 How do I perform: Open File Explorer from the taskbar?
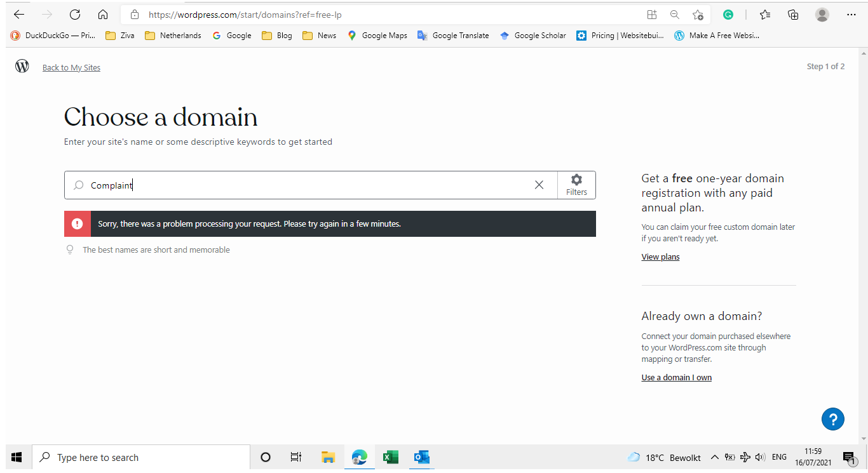[x=328, y=457]
